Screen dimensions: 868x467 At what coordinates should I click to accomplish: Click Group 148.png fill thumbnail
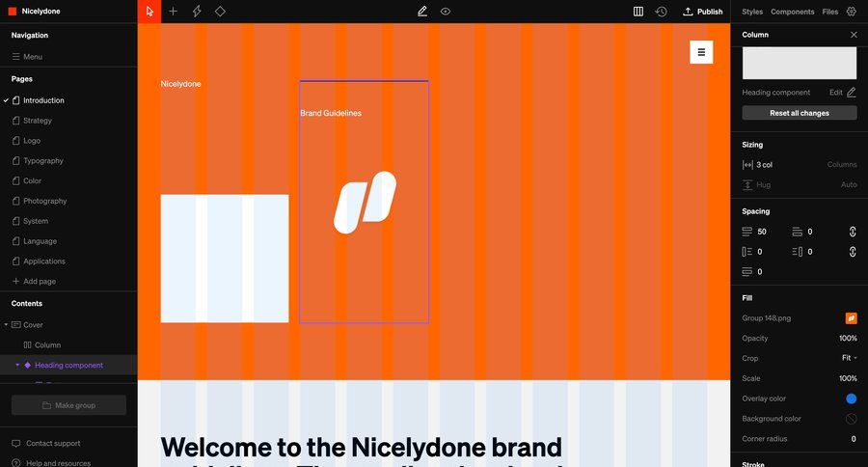(852, 318)
